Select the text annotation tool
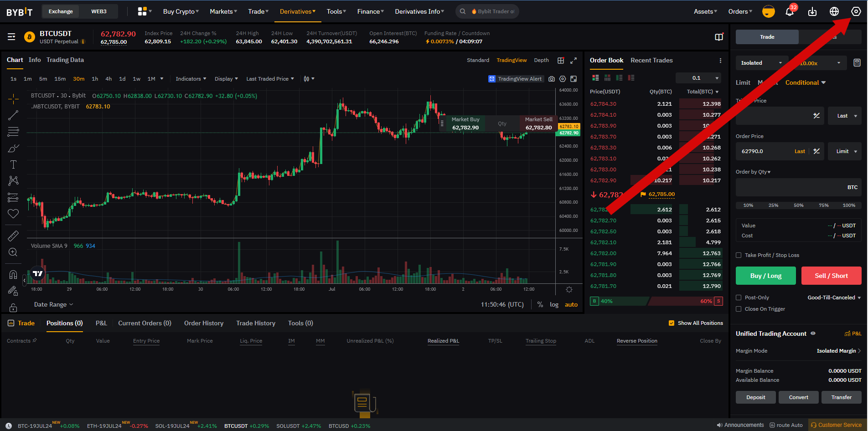 [13, 164]
